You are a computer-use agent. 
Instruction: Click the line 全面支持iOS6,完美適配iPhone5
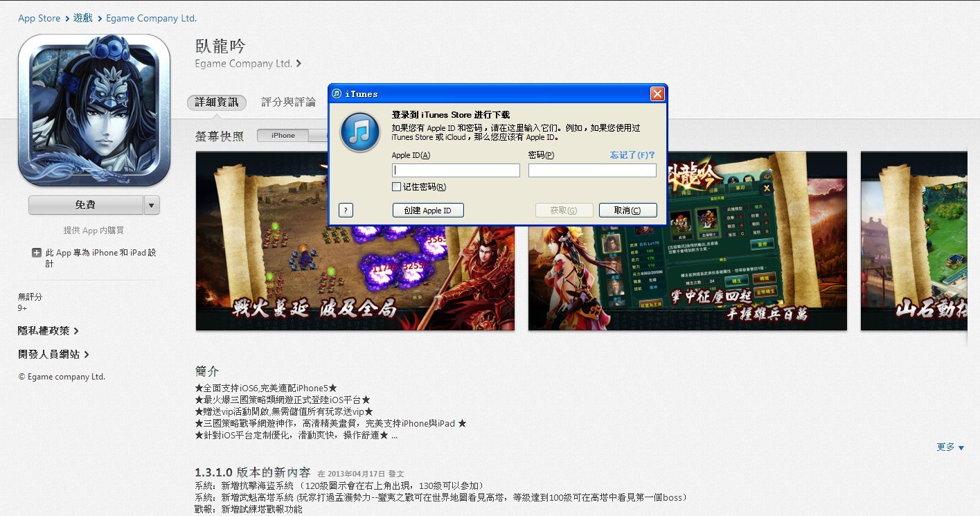click(x=267, y=389)
